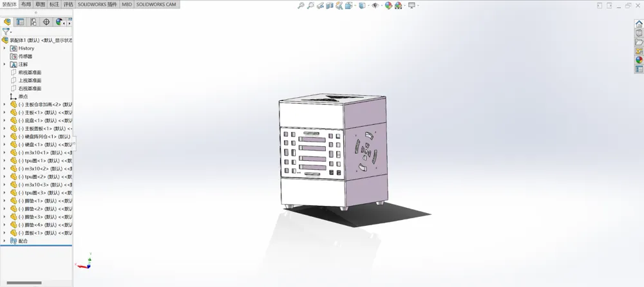Switch to the 草图 sketch tab
The image size is (644, 287).
click(40, 4)
